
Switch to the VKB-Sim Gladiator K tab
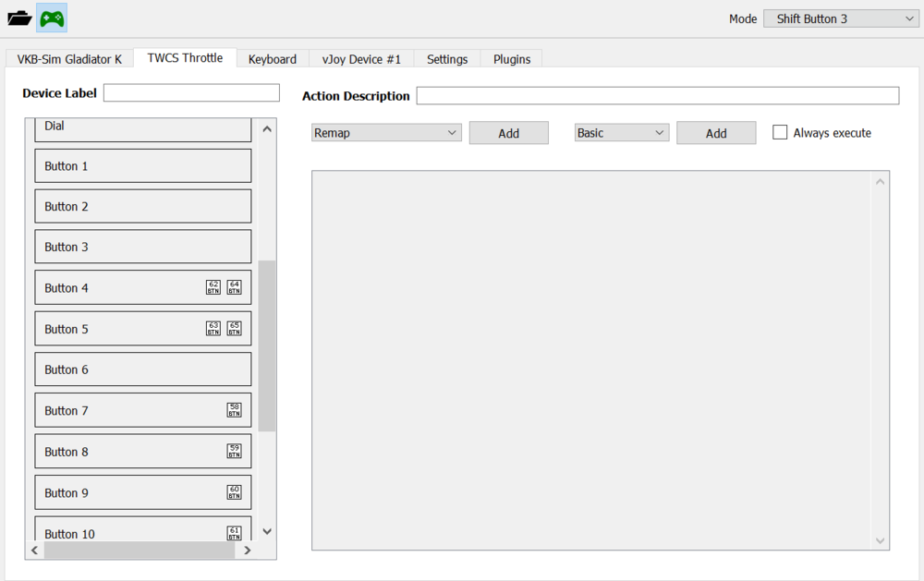(x=69, y=59)
